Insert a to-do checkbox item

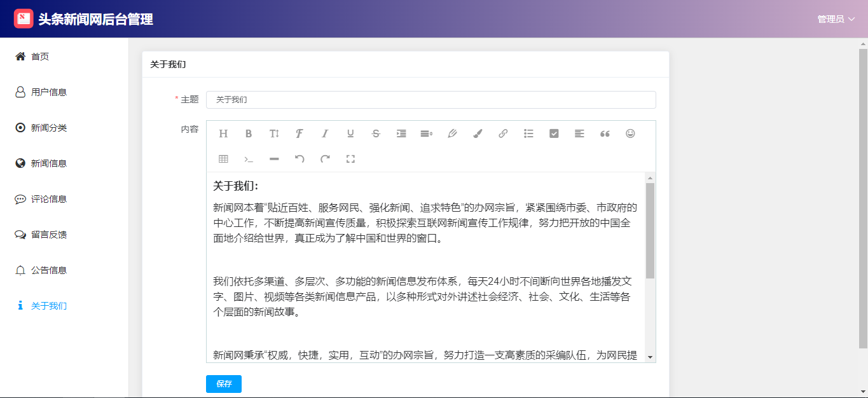click(554, 134)
